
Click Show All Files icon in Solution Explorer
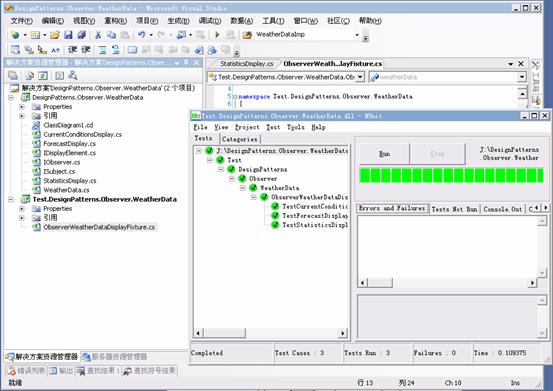30,75
